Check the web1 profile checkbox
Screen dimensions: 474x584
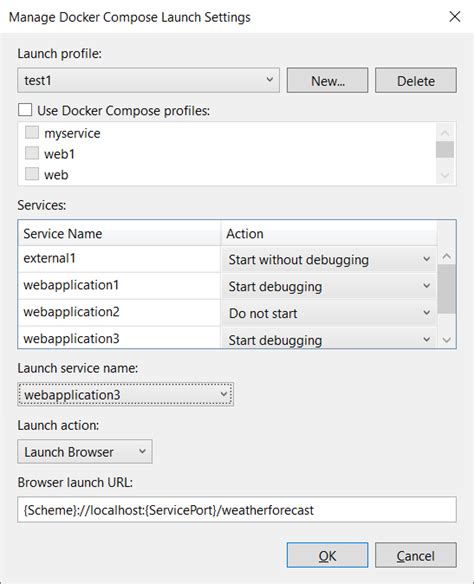pyautogui.click(x=32, y=153)
